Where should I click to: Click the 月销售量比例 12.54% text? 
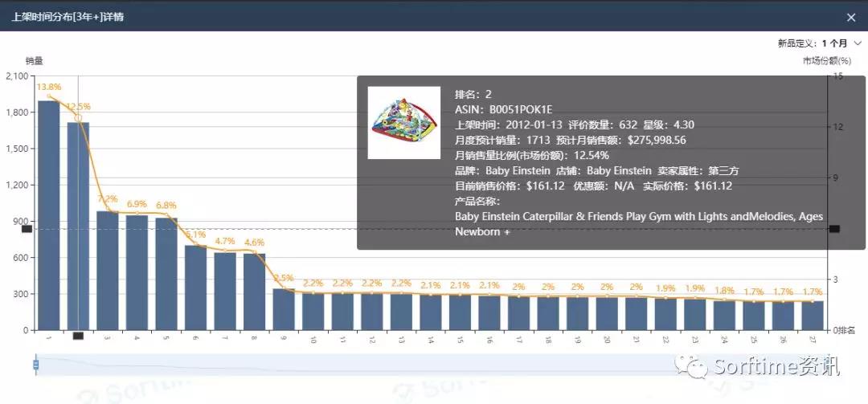click(x=532, y=156)
